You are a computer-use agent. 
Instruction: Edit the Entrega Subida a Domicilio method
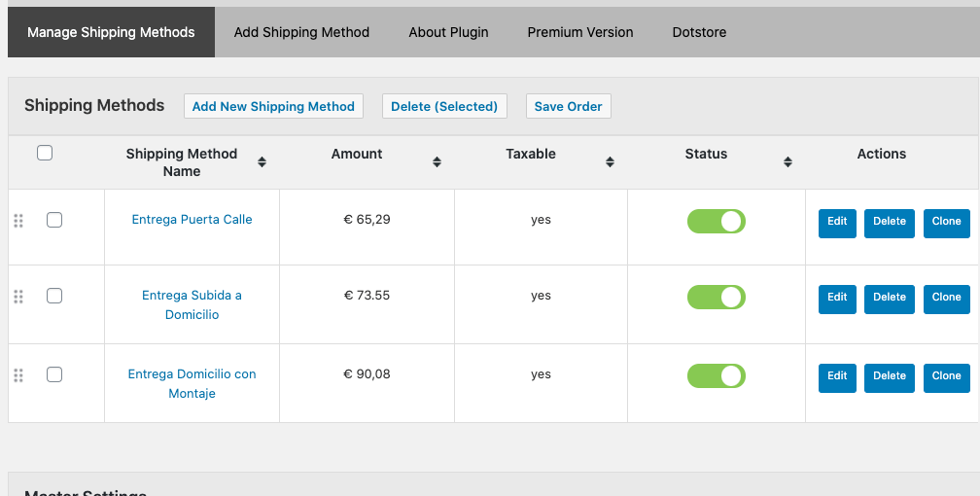(837, 300)
